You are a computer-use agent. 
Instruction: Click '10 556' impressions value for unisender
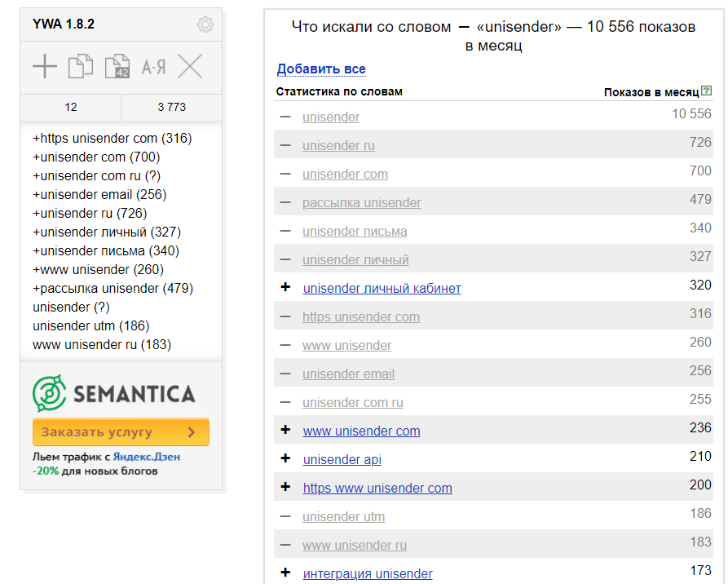click(x=692, y=114)
